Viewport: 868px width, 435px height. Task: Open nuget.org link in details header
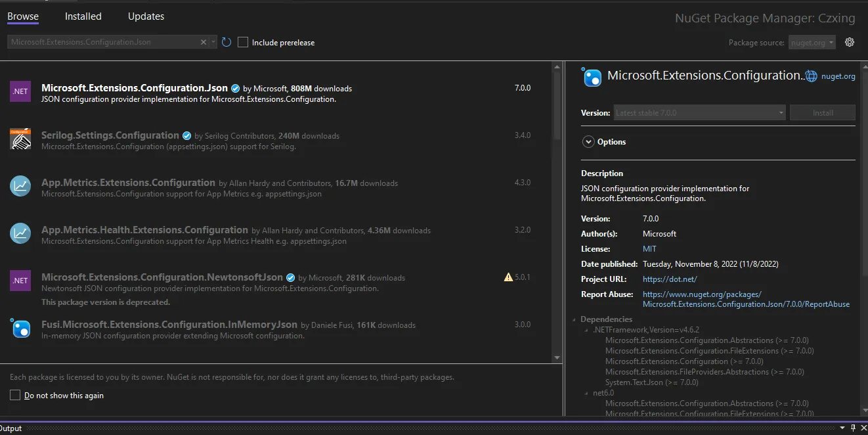pyautogui.click(x=838, y=76)
